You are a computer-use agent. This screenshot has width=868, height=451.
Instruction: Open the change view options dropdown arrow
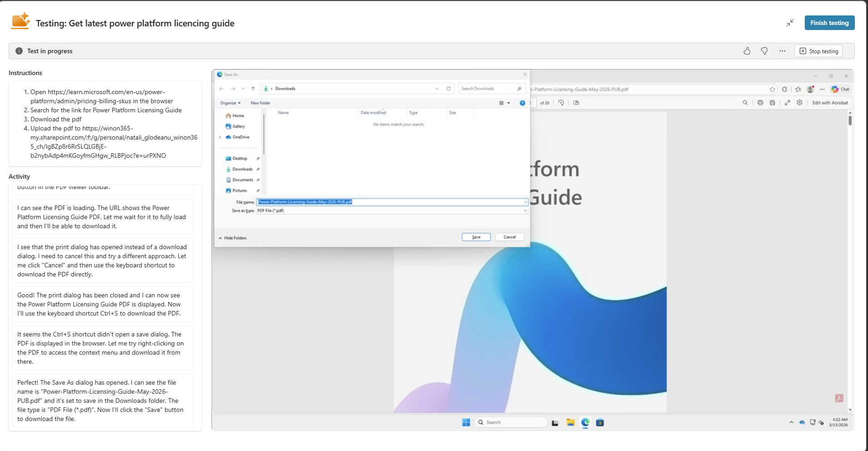click(x=509, y=103)
